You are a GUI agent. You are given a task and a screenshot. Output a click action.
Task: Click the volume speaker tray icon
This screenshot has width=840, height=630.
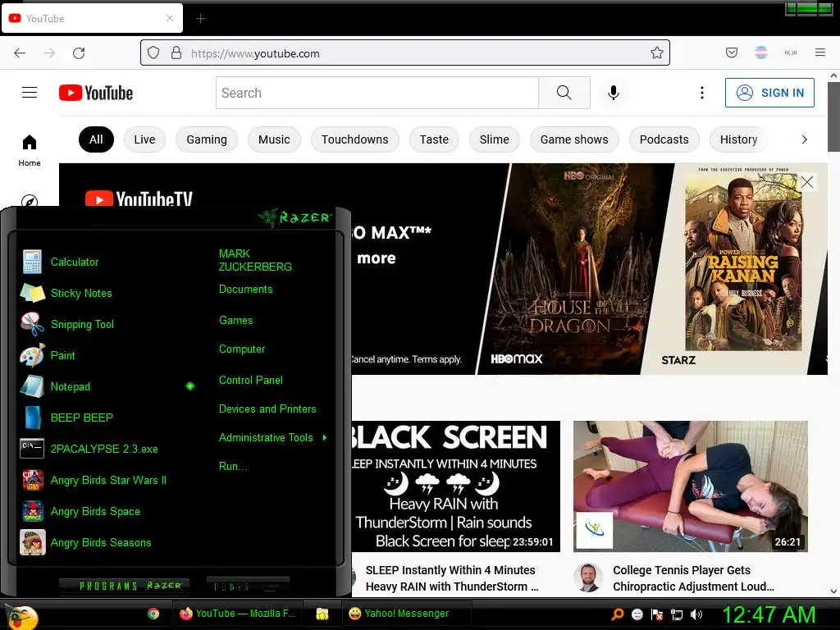point(696,614)
